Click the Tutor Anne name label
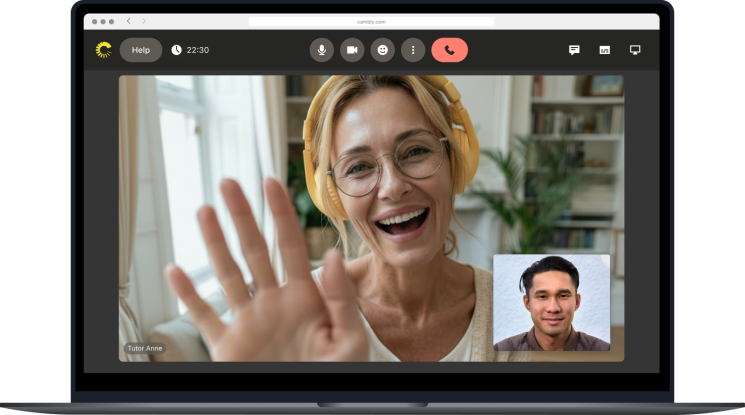The image size is (745, 415). [x=145, y=348]
